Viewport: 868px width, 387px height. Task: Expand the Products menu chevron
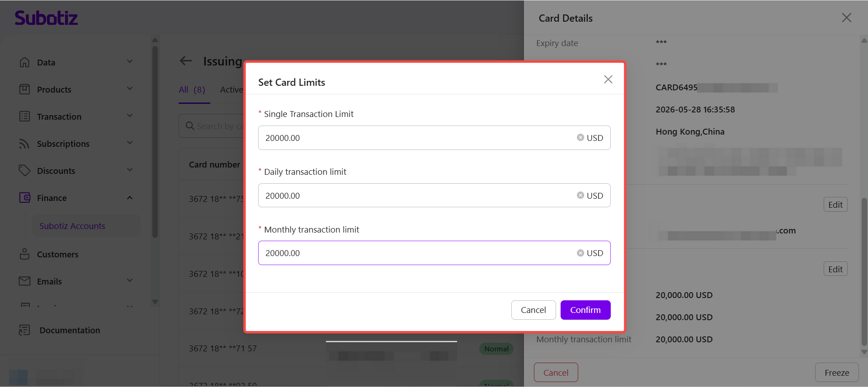point(130,89)
